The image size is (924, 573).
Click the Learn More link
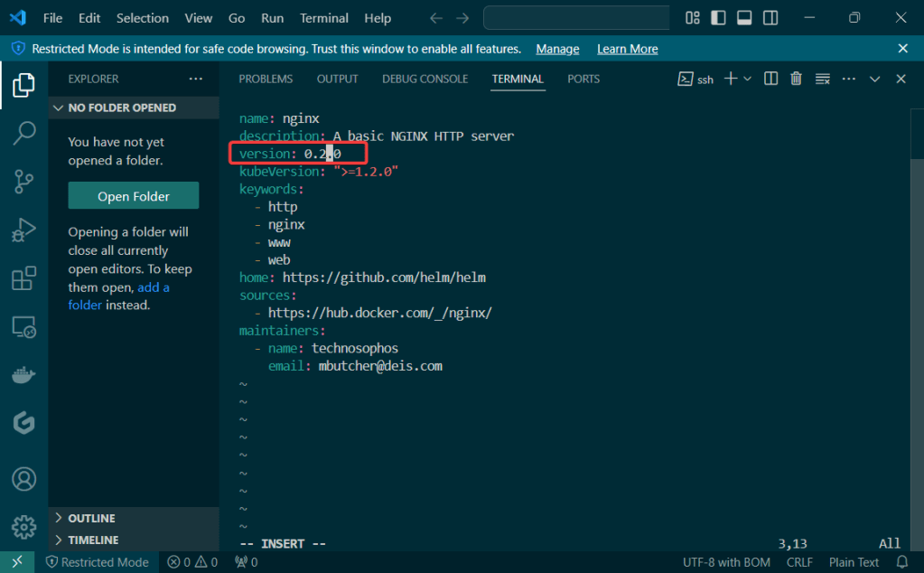coord(627,49)
